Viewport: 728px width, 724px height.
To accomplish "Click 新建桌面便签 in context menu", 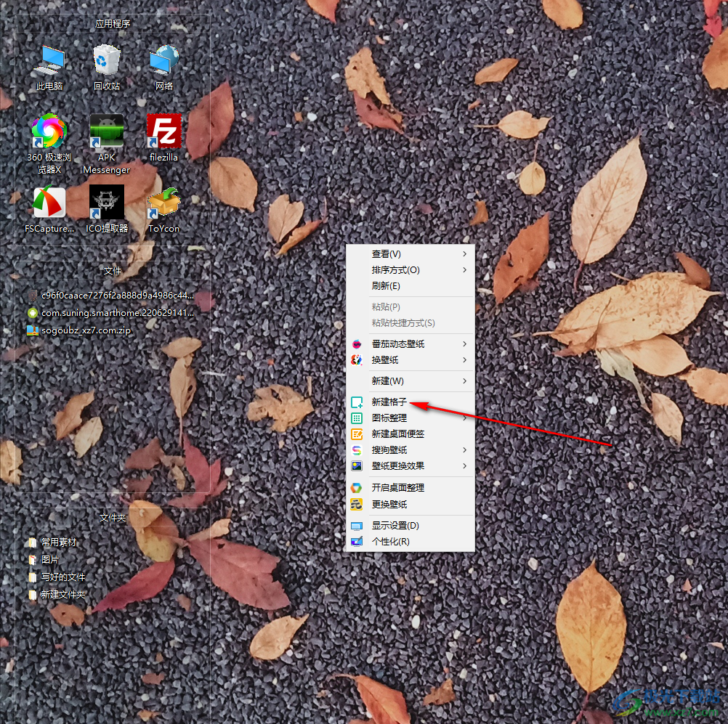I will coord(398,434).
